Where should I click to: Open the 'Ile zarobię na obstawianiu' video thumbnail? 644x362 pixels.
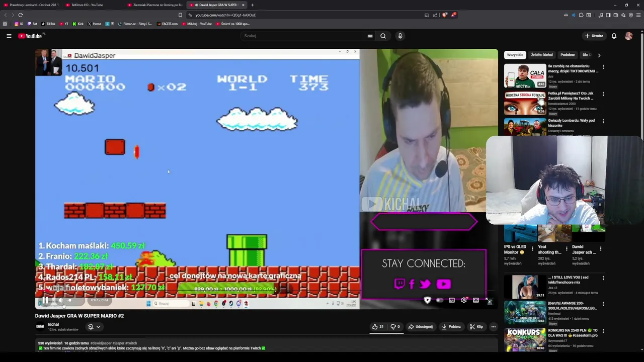click(x=525, y=76)
